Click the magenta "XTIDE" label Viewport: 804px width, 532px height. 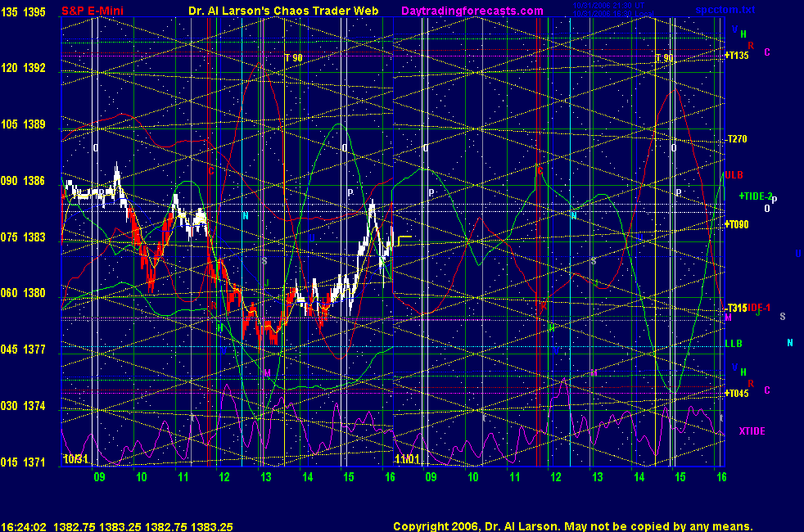752,431
